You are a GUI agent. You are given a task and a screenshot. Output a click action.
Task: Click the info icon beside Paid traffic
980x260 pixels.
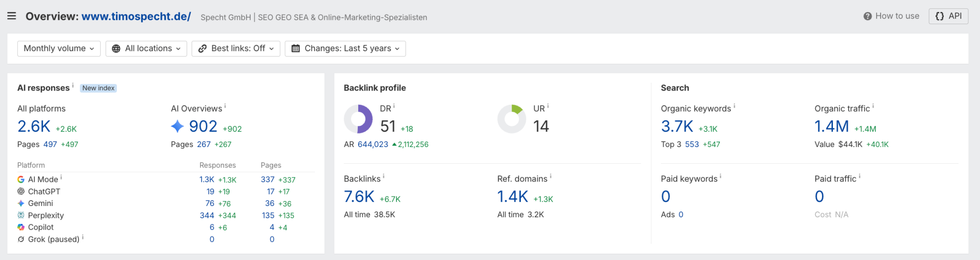tap(859, 176)
